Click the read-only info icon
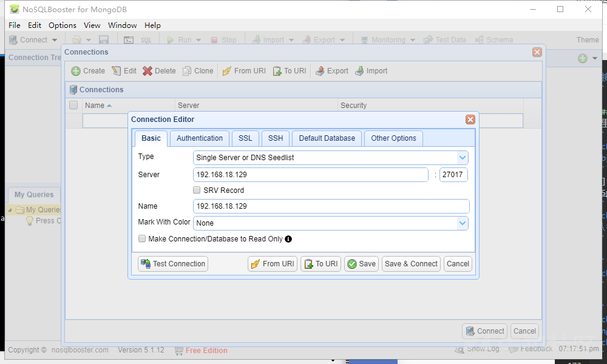Image resolution: width=607 pixels, height=364 pixels. [288, 239]
